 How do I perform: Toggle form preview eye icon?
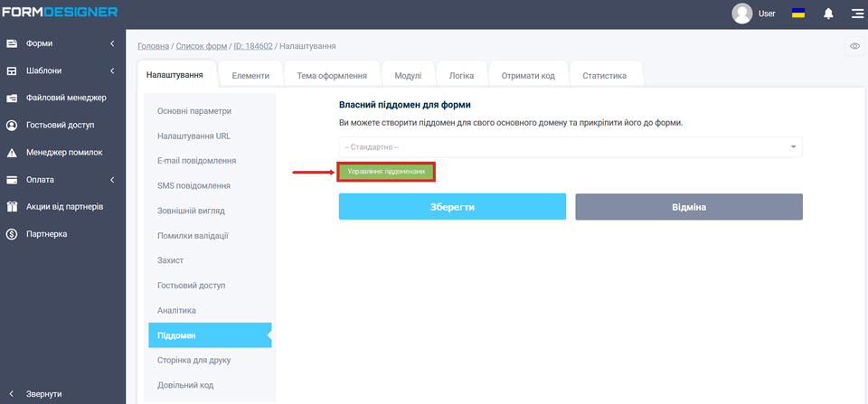[x=854, y=46]
